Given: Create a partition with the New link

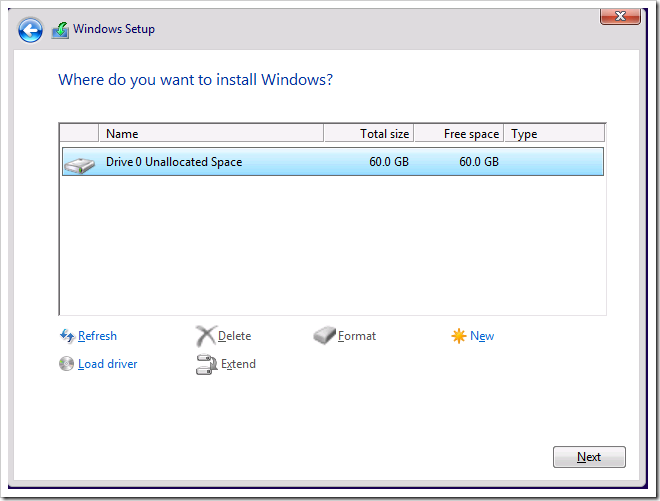Looking at the screenshot, I should pyautogui.click(x=482, y=336).
